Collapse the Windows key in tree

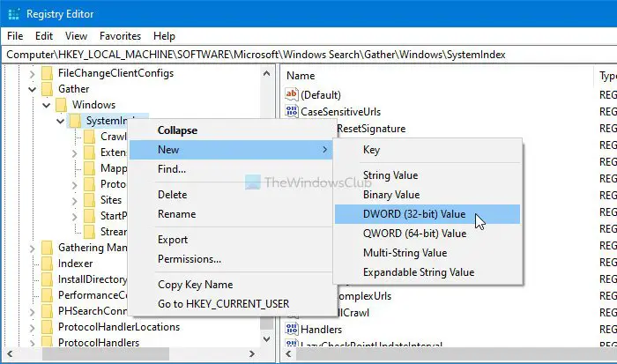pyautogui.click(x=47, y=105)
